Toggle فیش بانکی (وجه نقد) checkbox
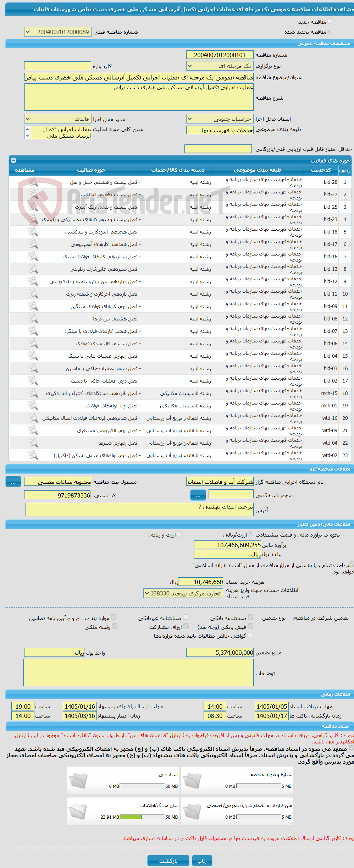Viewport: 354px width, 868px height. pyautogui.click(x=250, y=626)
